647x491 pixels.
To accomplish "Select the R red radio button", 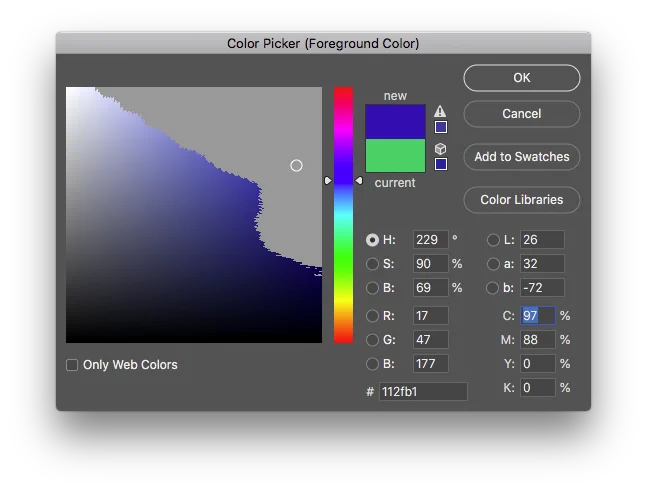I will (372, 316).
